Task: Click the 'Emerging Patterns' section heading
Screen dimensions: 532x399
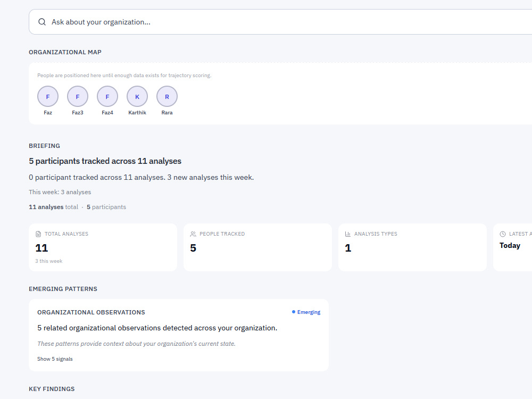Action: [x=63, y=289]
